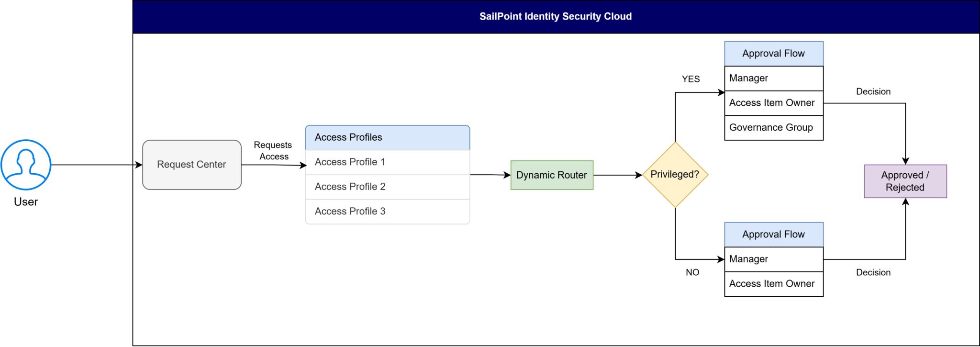Select the Approved / Rejected box
The height and width of the screenshot is (347, 980).
pyautogui.click(x=905, y=181)
